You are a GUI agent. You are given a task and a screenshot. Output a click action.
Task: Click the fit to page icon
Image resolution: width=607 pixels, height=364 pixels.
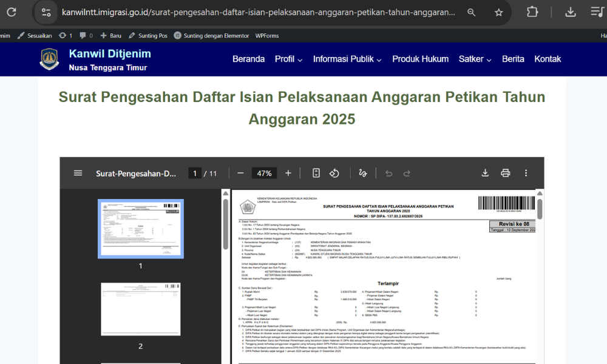click(x=316, y=174)
